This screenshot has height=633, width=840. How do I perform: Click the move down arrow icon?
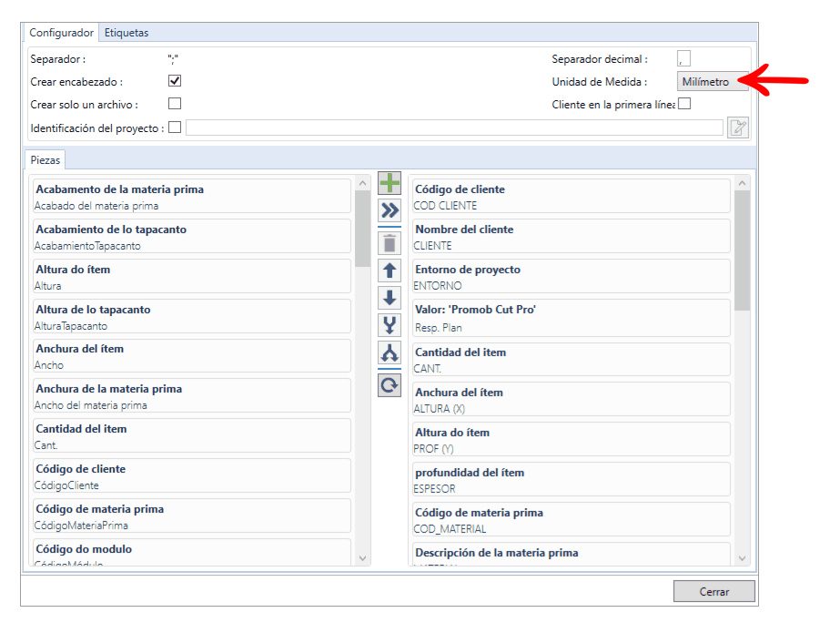(x=390, y=298)
